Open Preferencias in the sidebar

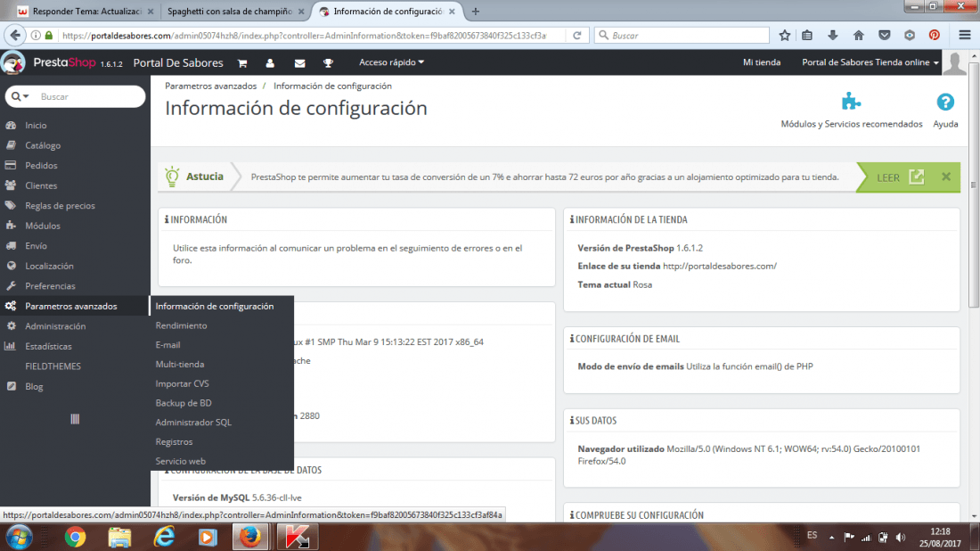click(x=50, y=286)
